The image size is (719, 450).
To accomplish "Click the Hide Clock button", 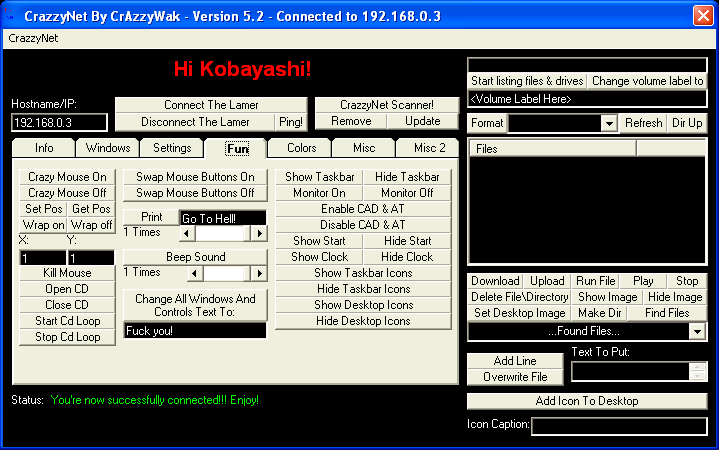I will click(x=407, y=257).
